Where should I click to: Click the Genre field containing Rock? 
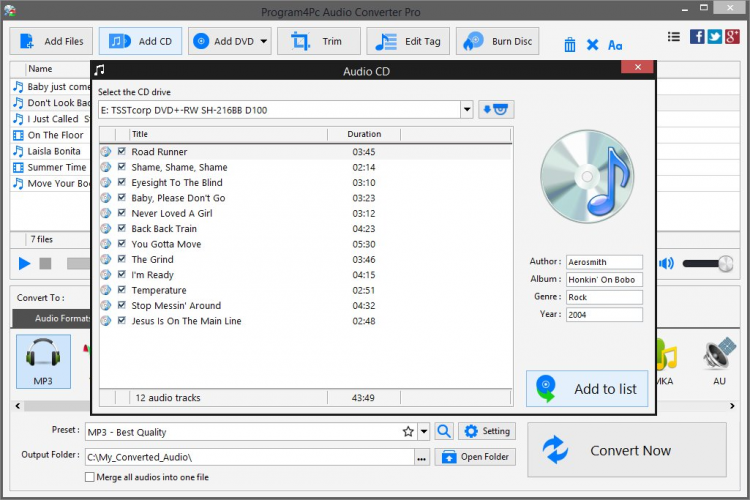604,297
